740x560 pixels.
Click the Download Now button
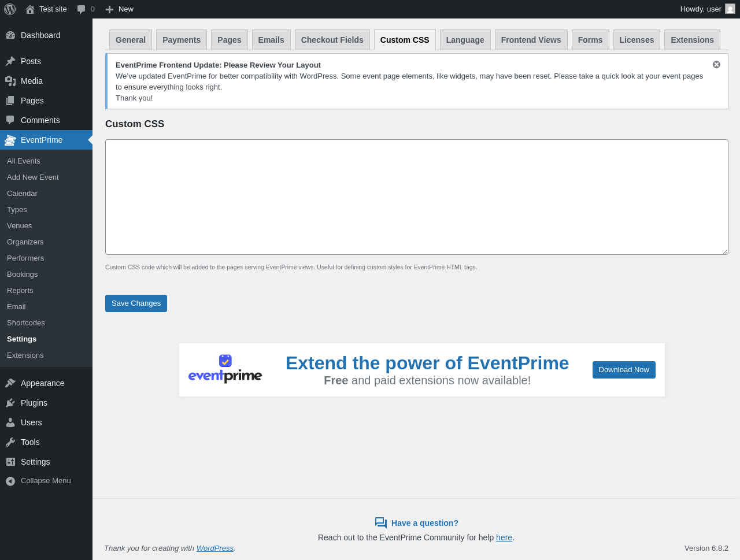tap(624, 370)
